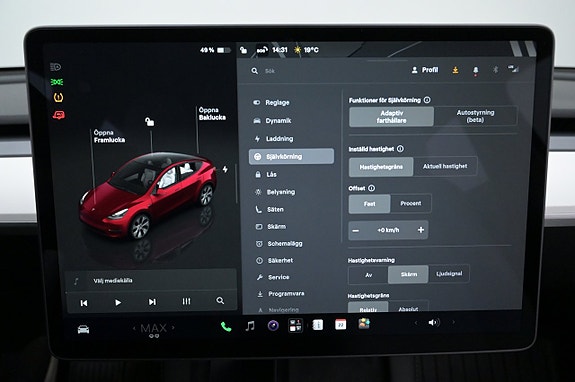Open the Phone app
This screenshot has height=382, width=575.
click(x=226, y=327)
